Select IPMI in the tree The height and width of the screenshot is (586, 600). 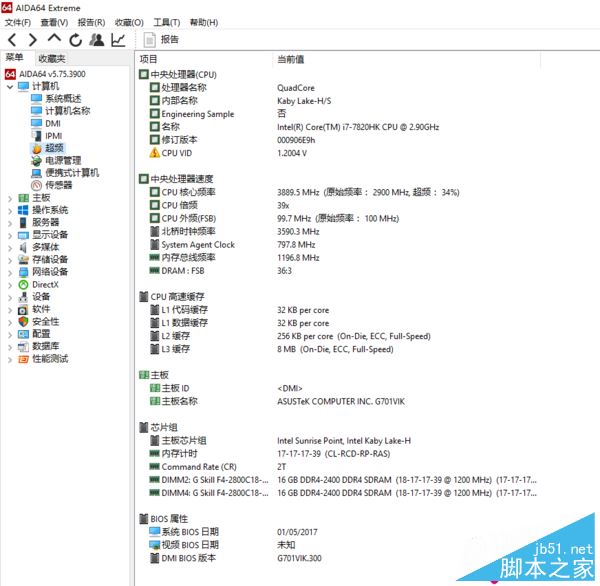coord(46,136)
